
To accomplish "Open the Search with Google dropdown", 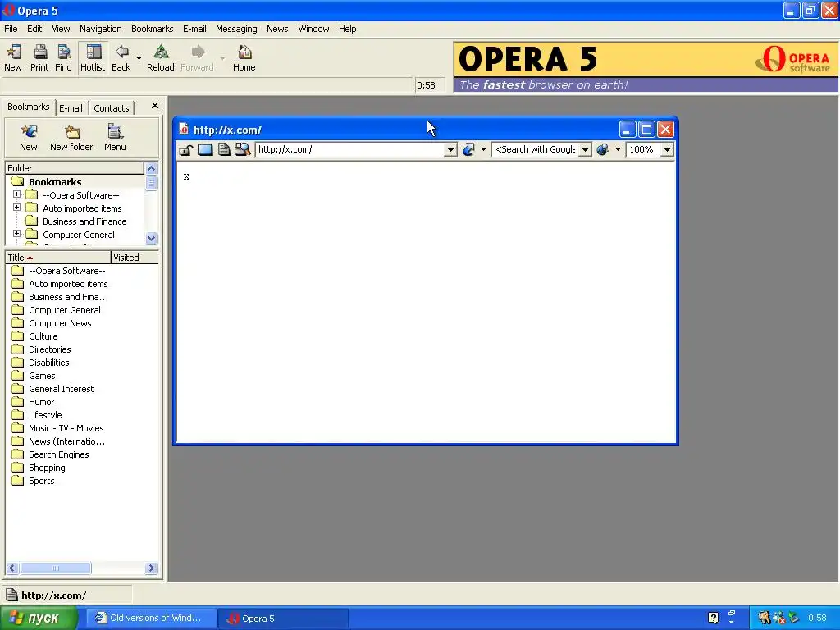I will tap(586, 150).
